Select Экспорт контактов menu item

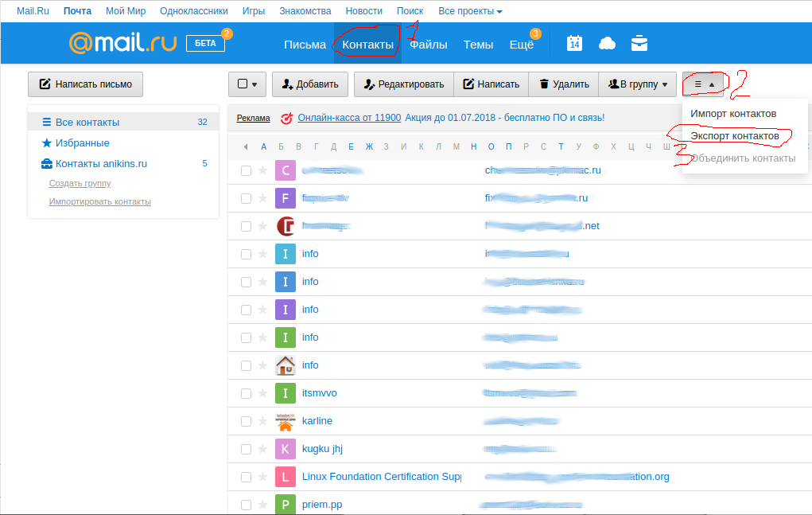tap(735, 136)
